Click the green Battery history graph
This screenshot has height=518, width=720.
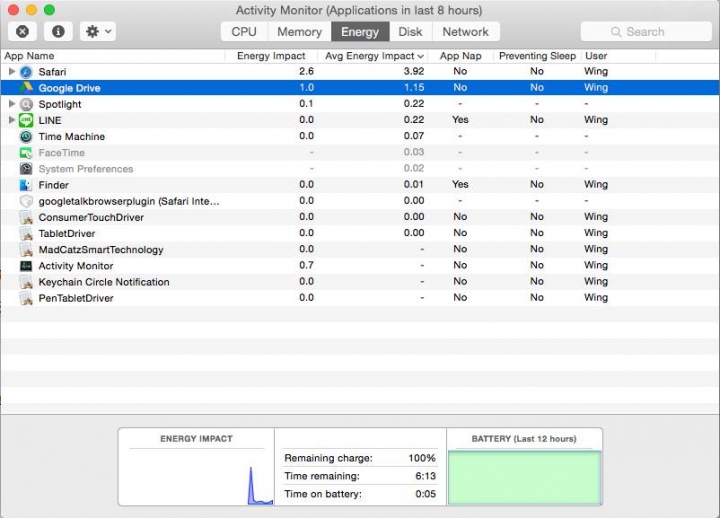(524, 478)
